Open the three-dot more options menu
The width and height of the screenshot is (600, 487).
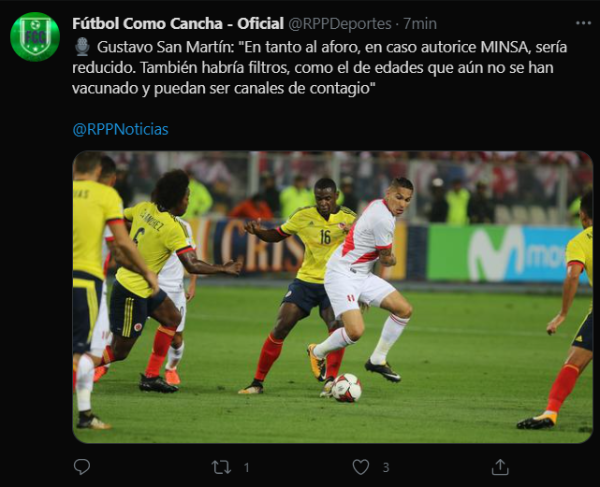[x=583, y=23]
